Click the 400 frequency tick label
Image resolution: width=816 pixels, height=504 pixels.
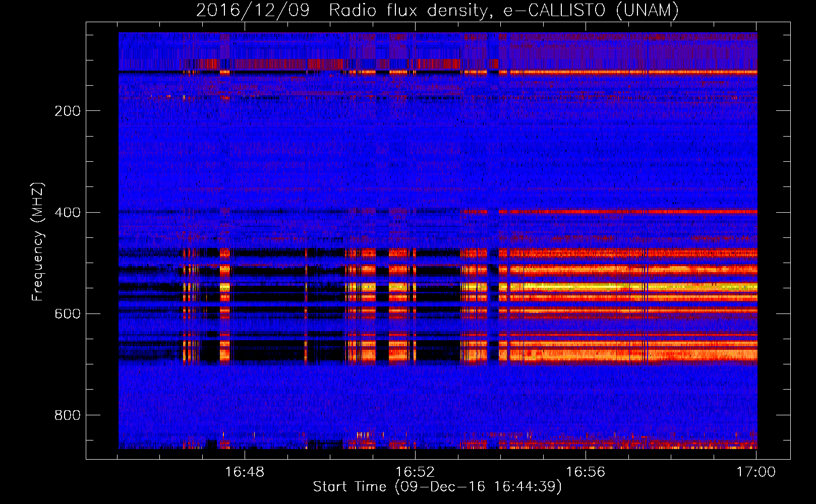[x=68, y=212]
